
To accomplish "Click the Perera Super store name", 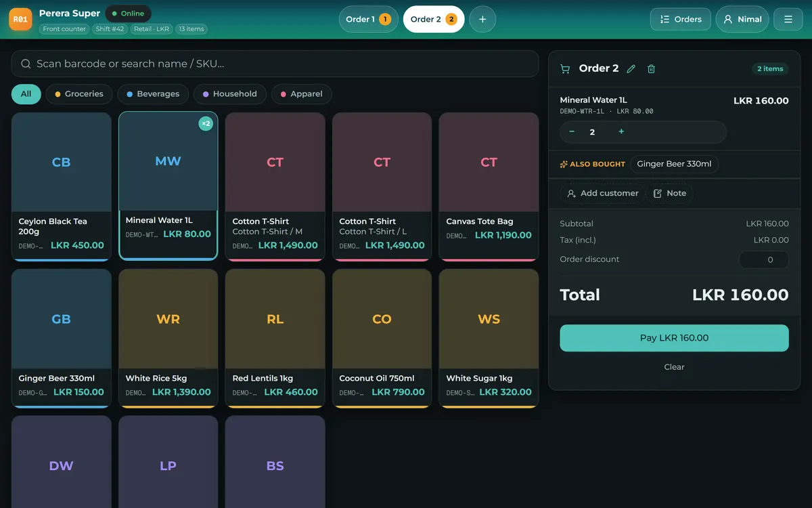I will (70, 13).
